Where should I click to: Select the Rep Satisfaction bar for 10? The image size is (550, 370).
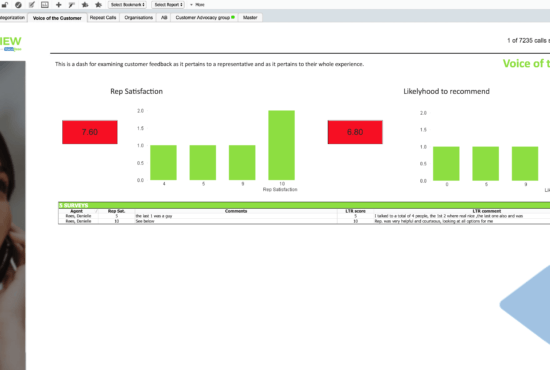pyautogui.click(x=281, y=145)
